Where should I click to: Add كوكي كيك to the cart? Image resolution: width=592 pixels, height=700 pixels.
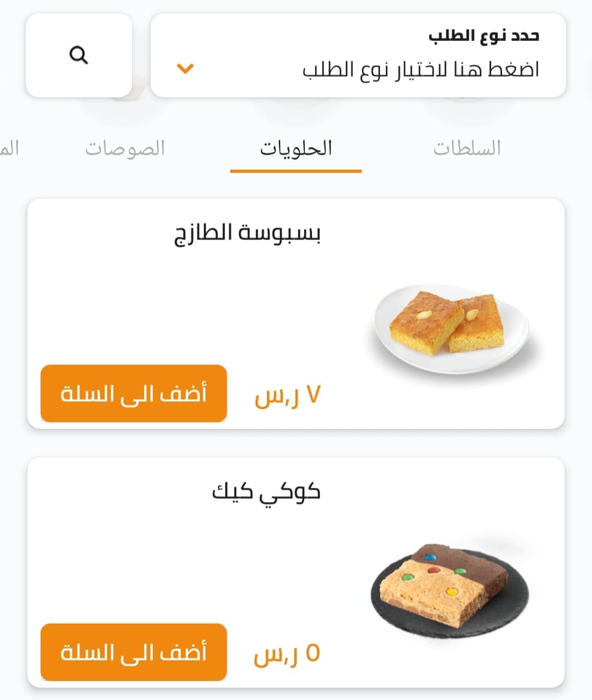[x=134, y=653]
